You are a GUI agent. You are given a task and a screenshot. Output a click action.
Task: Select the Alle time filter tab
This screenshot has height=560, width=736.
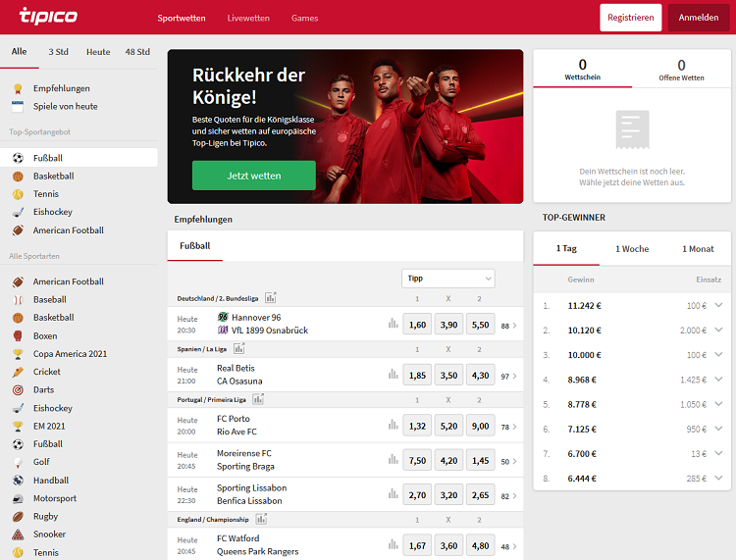click(x=20, y=52)
